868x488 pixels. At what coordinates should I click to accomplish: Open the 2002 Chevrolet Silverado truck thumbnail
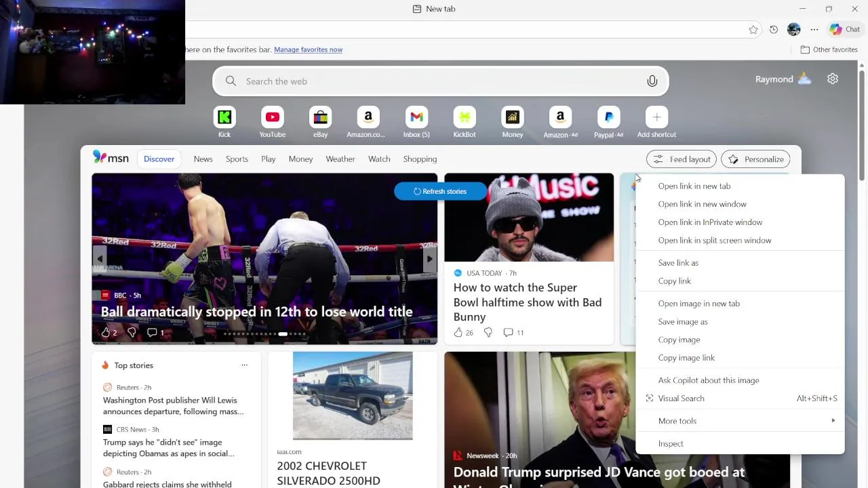353,396
